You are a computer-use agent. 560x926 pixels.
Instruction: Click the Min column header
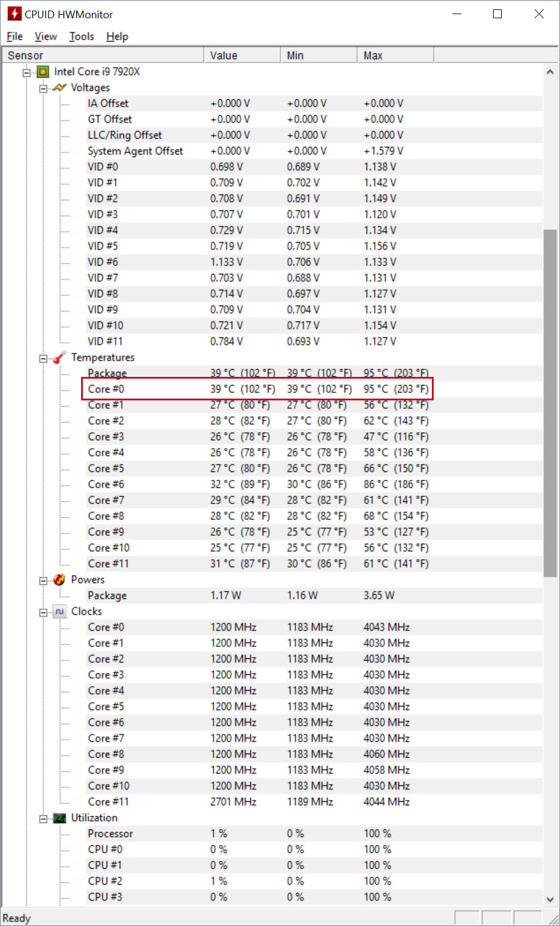(x=319, y=55)
